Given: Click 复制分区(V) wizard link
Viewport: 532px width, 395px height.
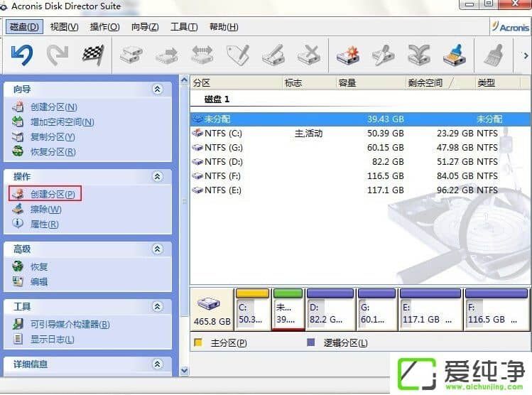Looking at the screenshot, I should pos(53,136).
